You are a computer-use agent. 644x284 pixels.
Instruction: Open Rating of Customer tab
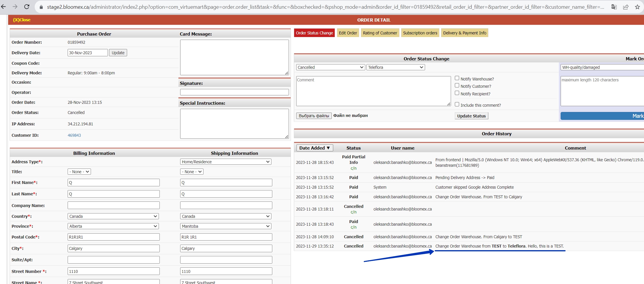point(380,33)
